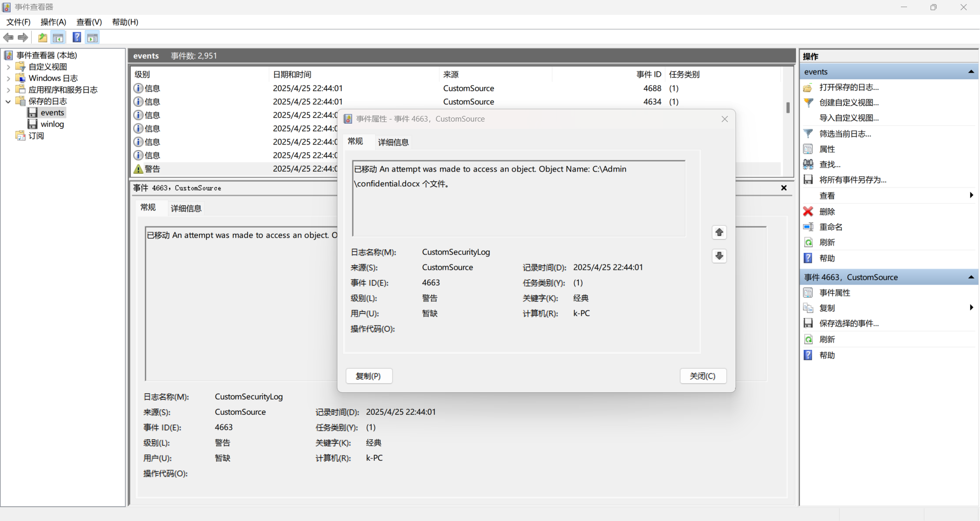The image size is (980, 521).
Task: Delete the events log
Action: (x=827, y=211)
